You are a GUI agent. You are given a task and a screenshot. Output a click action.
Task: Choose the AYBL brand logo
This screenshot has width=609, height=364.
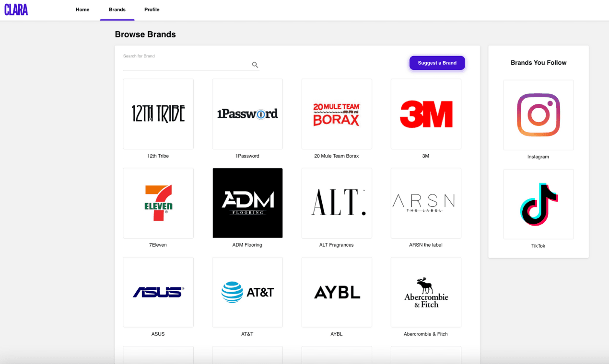point(337,292)
